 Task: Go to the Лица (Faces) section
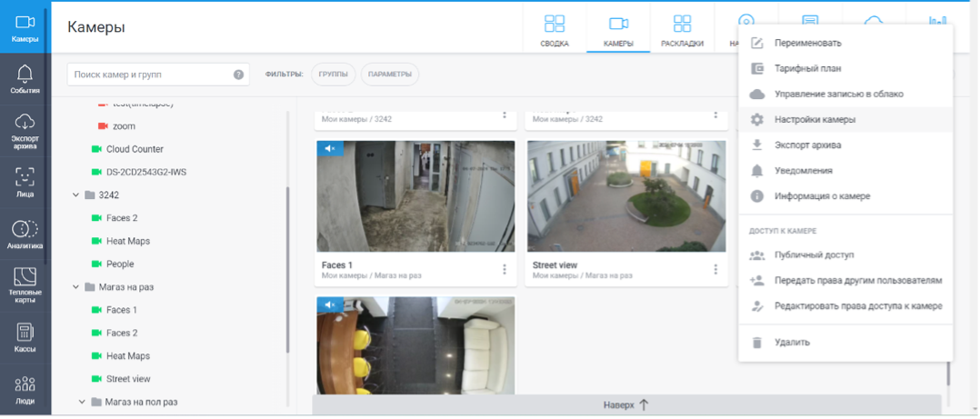[25, 182]
